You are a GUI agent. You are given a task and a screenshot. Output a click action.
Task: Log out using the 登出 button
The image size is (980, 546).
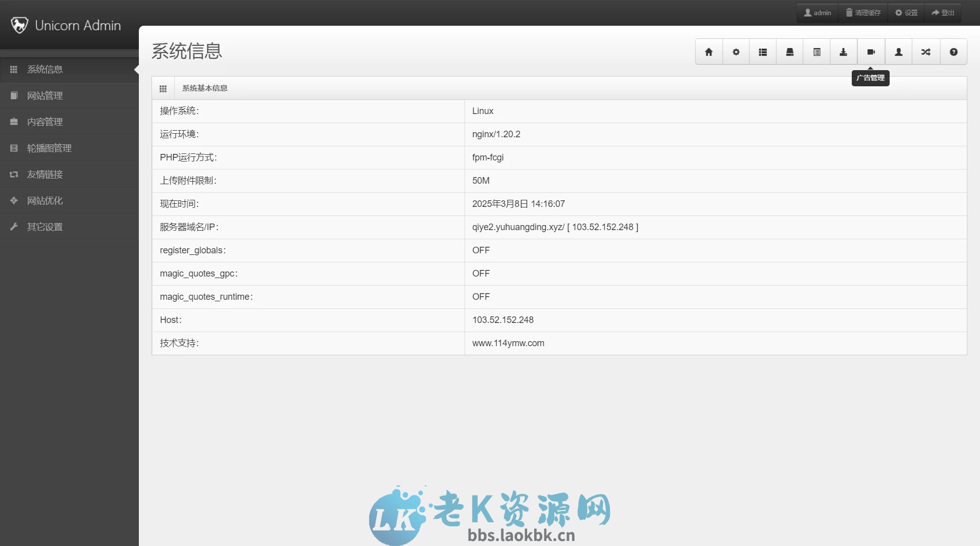coord(943,12)
